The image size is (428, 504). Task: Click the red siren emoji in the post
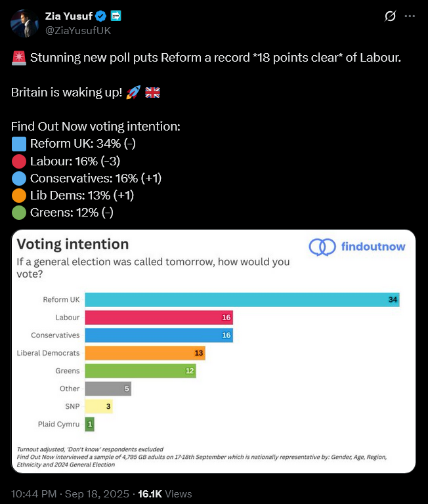point(18,58)
